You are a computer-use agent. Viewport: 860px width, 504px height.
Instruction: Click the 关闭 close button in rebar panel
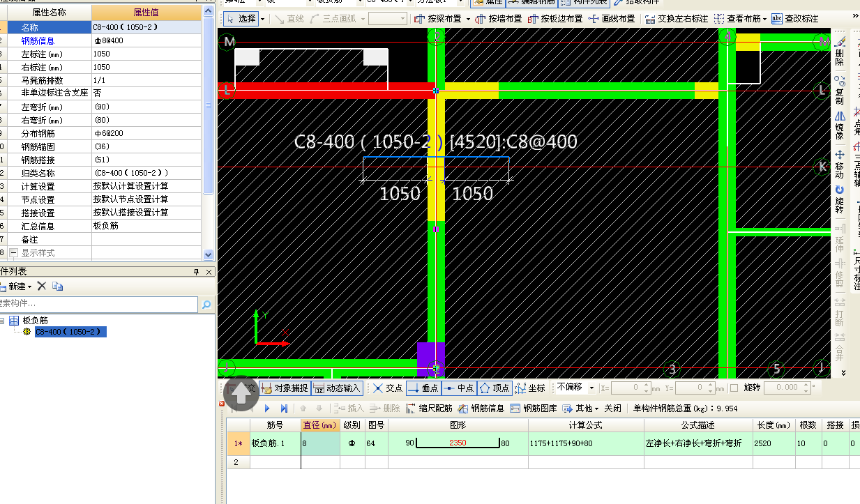point(612,408)
